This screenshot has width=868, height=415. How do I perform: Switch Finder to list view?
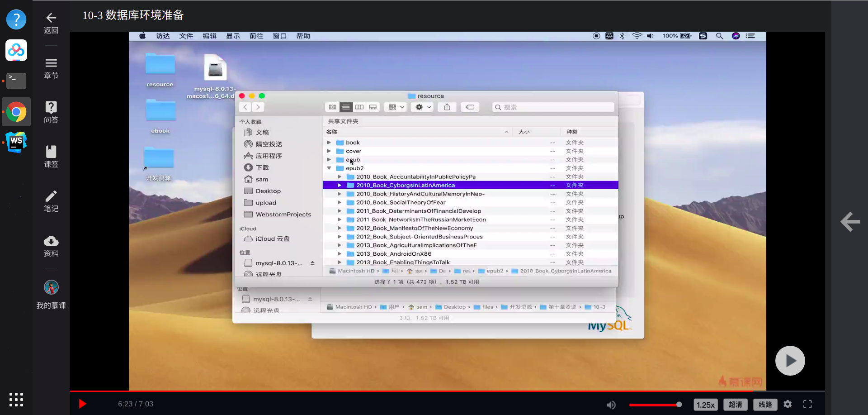(346, 107)
